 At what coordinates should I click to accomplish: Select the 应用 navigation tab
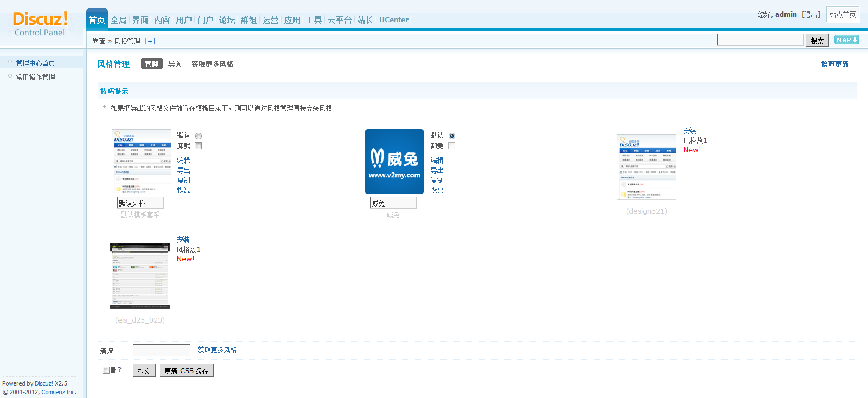click(x=292, y=20)
